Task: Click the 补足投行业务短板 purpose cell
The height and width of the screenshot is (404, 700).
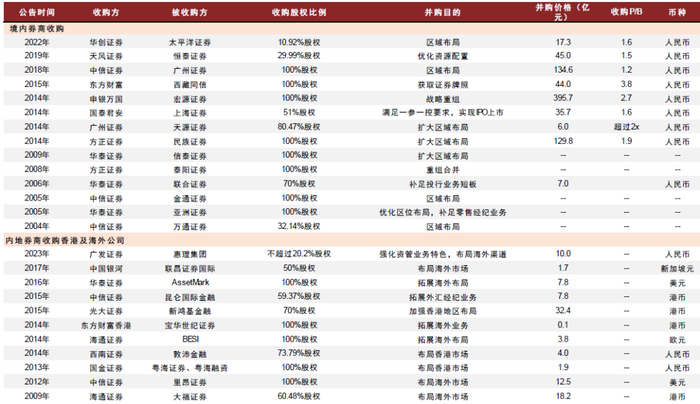Action: tap(442, 184)
